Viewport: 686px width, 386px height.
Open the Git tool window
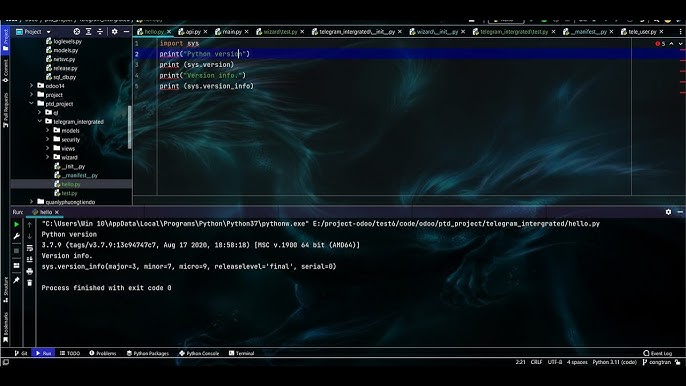[x=21, y=353]
